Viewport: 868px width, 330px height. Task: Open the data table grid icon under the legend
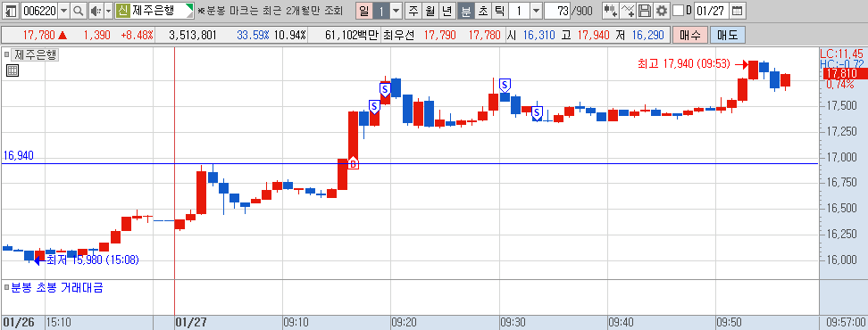pos(13,70)
